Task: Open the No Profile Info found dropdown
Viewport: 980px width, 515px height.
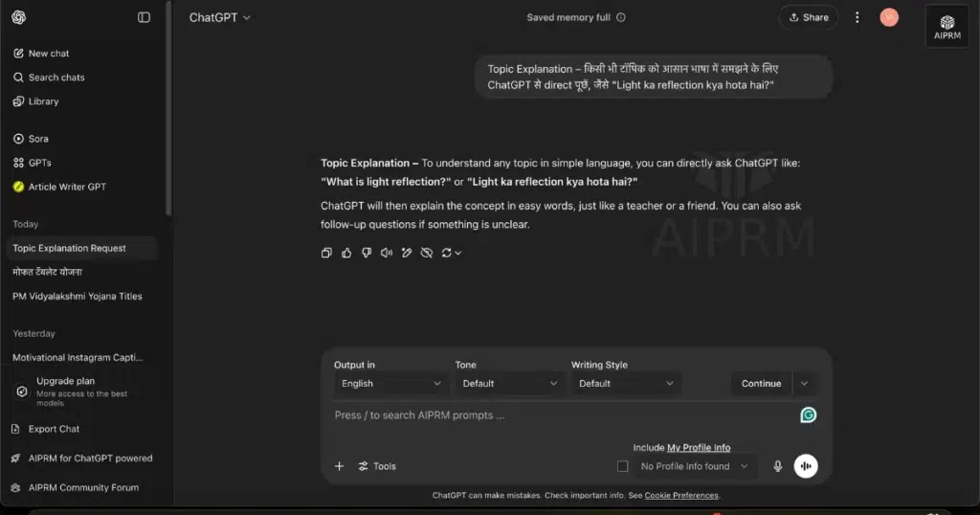Action: (x=694, y=466)
